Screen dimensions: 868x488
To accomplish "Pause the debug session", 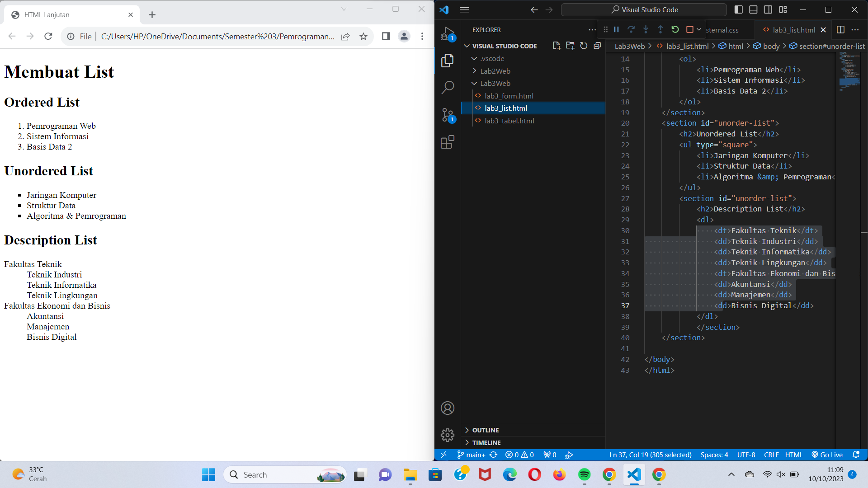I will [x=616, y=29].
